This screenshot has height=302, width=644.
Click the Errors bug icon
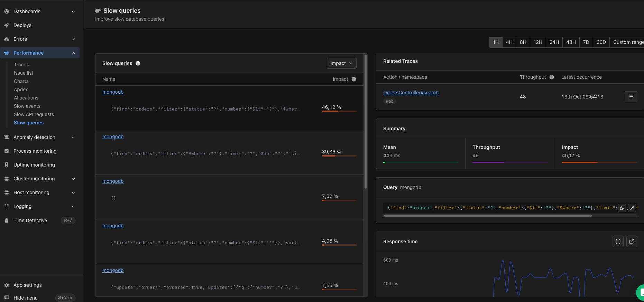pos(7,39)
